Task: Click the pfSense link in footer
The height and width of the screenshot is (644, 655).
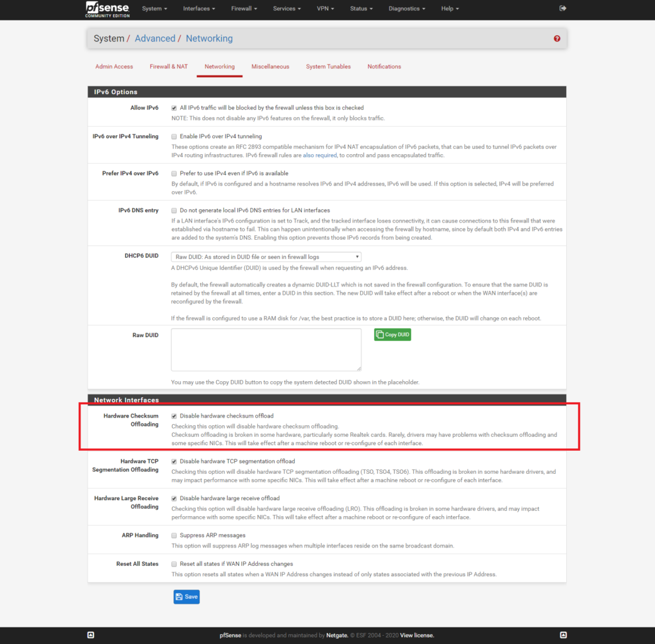Action: click(230, 635)
